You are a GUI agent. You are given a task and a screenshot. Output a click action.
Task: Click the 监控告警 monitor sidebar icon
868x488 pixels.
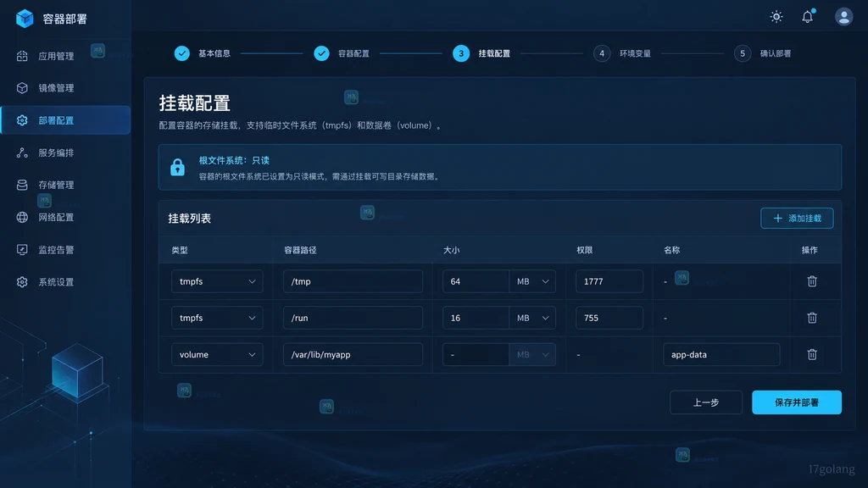point(22,250)
